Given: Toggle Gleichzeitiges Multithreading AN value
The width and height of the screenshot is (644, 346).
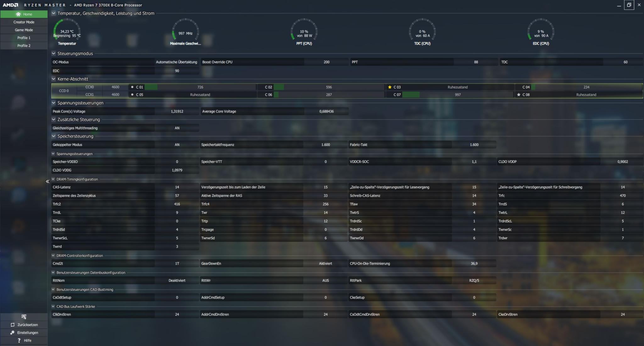Looking at the screenshot, I should click(177, 128).
